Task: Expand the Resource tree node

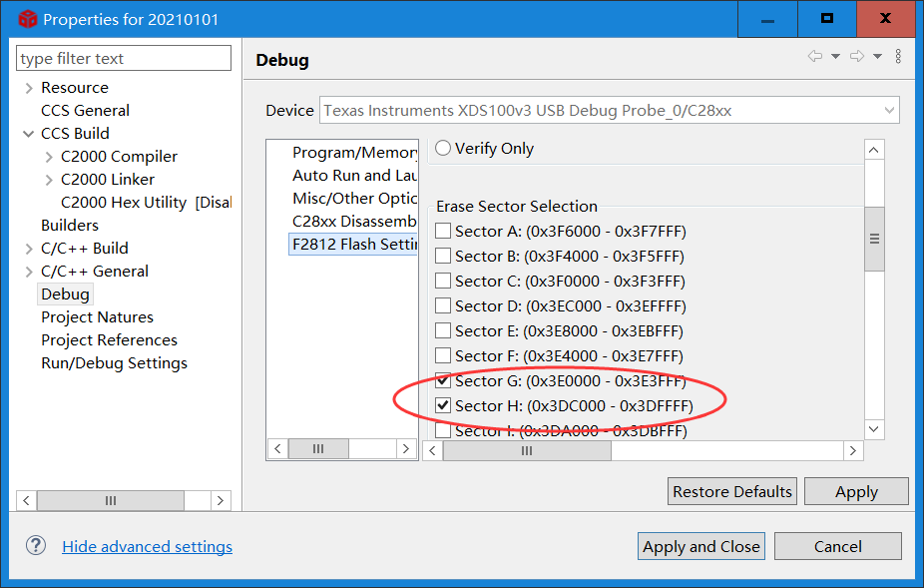Action: click(x=29, y=88)
